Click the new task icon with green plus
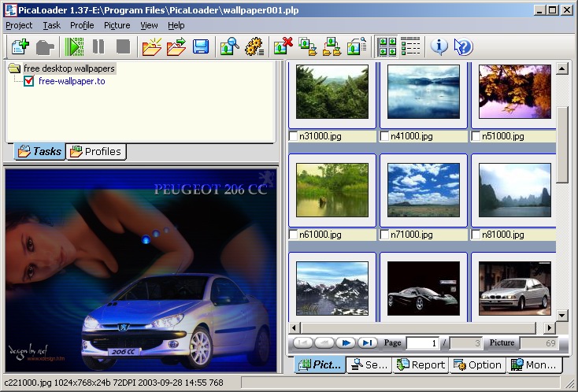The image size is (578, 392). pos(20,46)
